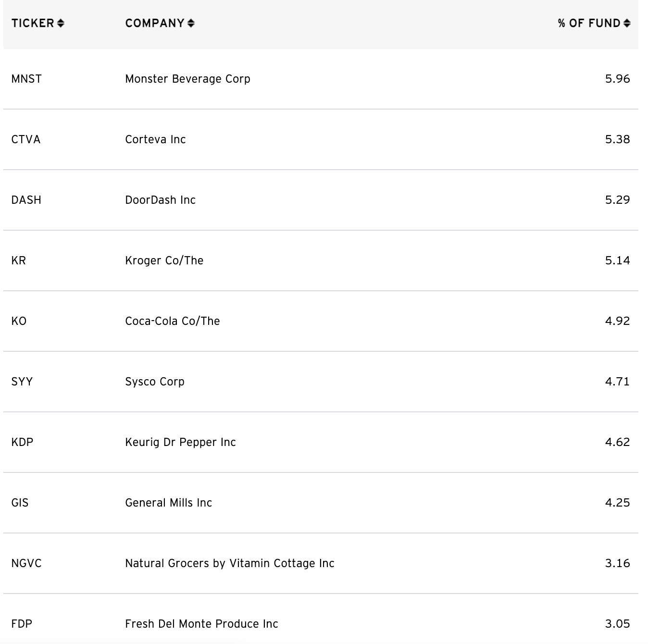This screenshot has height=644, width=648.
Task: Click the MNST ticker symbol
Action: pyautogui.click(x=26, y=79)
